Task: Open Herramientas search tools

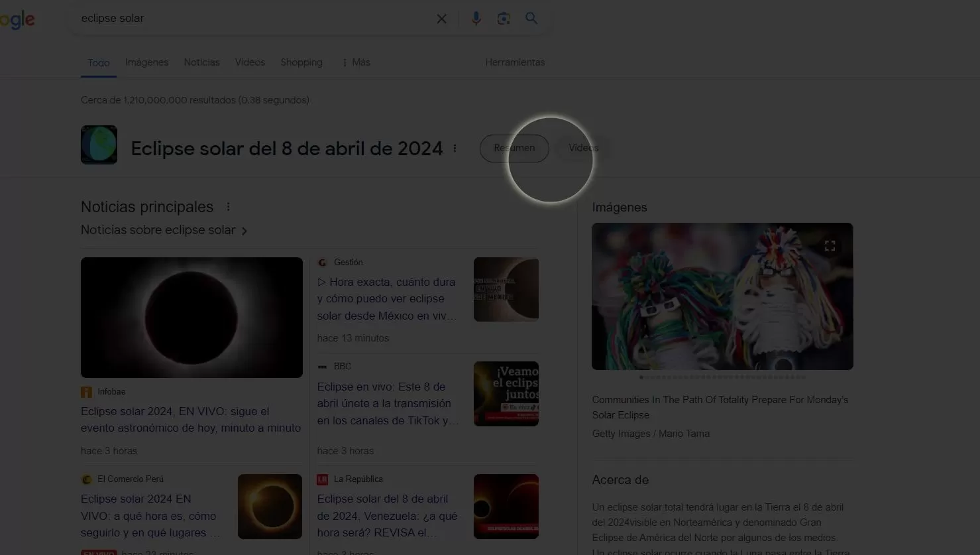Action: (515, 62)
